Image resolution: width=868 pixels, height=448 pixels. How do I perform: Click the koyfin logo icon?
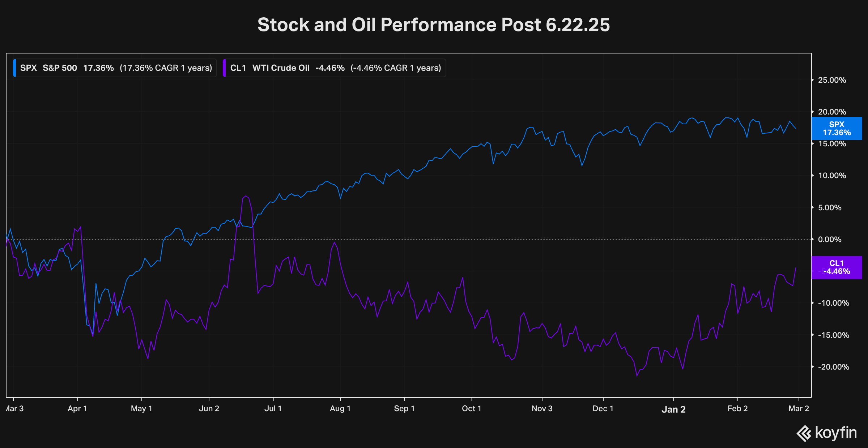pos(804,433)
